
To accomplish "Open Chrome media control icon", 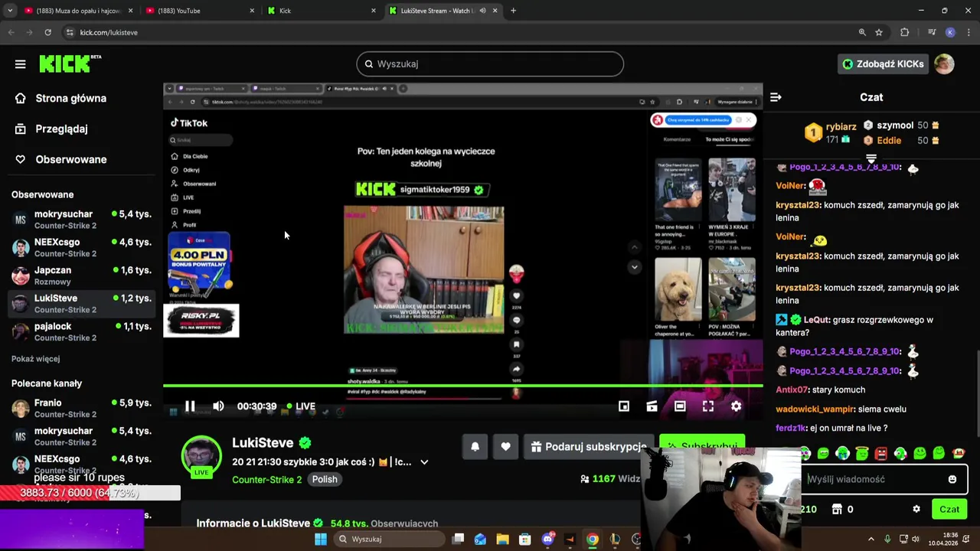I will click(932, 32).
